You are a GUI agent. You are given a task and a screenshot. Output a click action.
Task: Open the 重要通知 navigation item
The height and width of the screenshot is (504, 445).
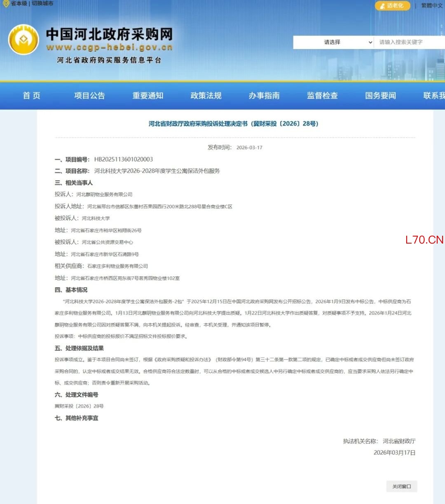[148, 96]
